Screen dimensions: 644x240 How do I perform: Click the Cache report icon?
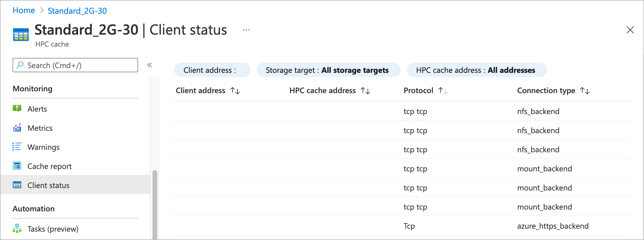(17, 166)
